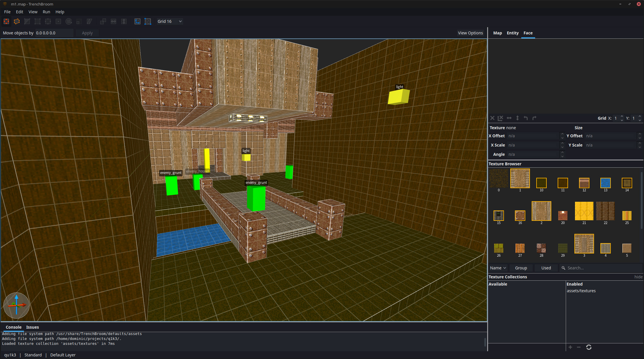Rotate texture counterclockwise

[x=526, y=118]
